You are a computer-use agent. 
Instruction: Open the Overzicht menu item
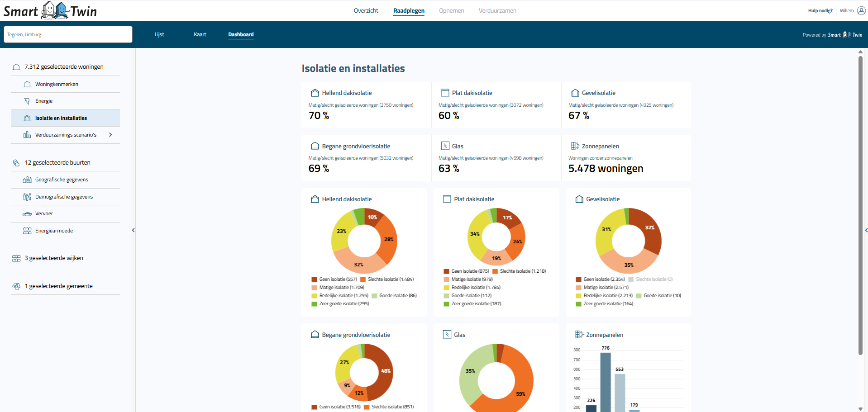(x=366, y=10)
